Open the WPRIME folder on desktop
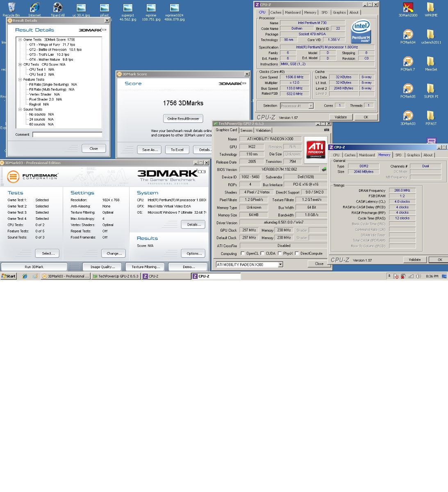This screenshot has width=448, height=492. tap(430, 9)
